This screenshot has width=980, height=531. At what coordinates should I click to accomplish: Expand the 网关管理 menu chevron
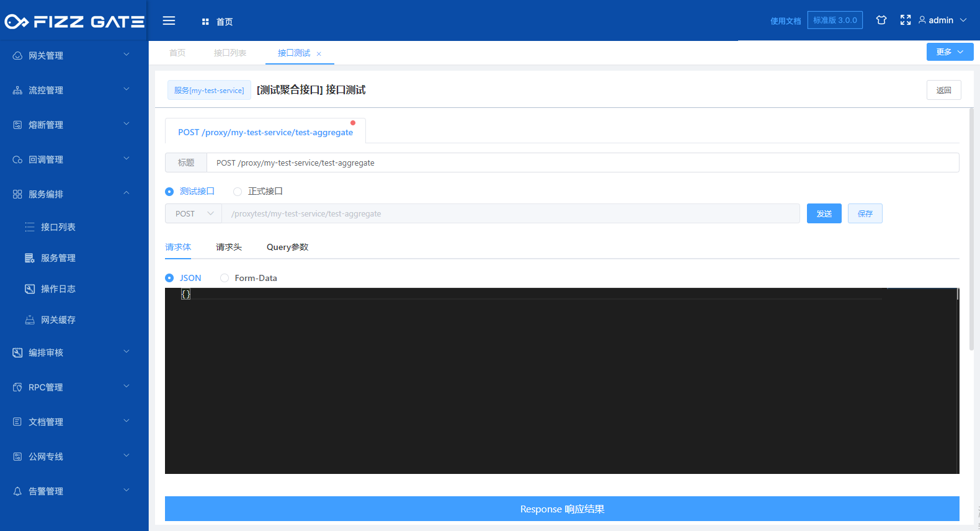click(127, 55)
